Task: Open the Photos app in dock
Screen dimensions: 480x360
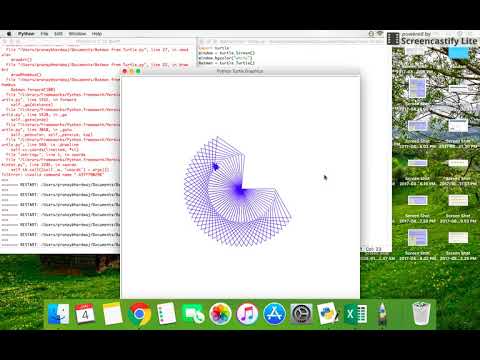Action: 220,314
